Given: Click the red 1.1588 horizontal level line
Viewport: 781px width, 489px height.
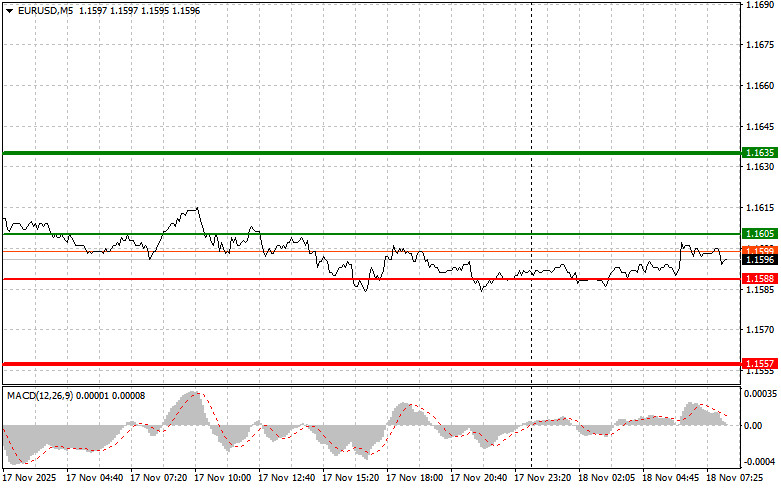Looking at the screenshot, I should [x=372, y=279].
